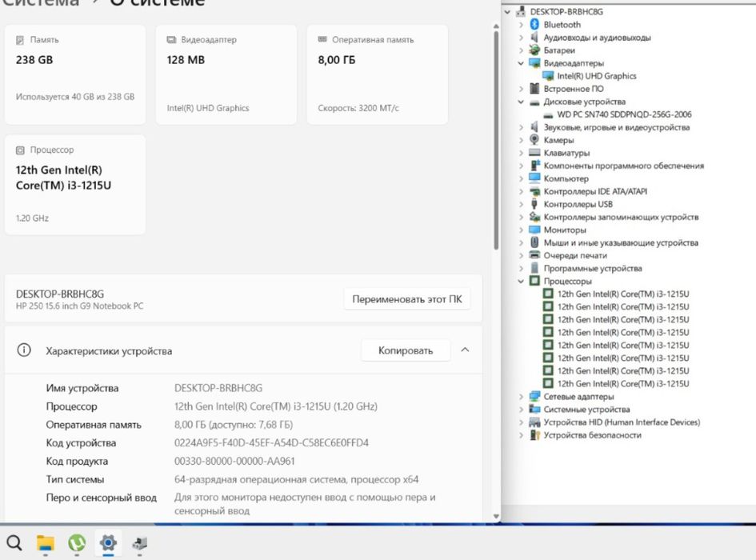Viewport: 756px width, 560px height.
Task: Click the Системные устройства icon
Action: (x=534, y=409)
